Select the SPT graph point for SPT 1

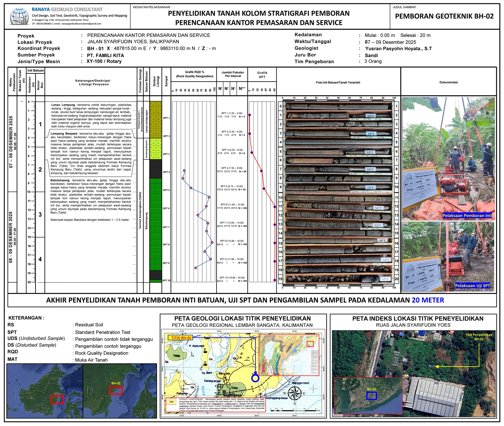250,115
